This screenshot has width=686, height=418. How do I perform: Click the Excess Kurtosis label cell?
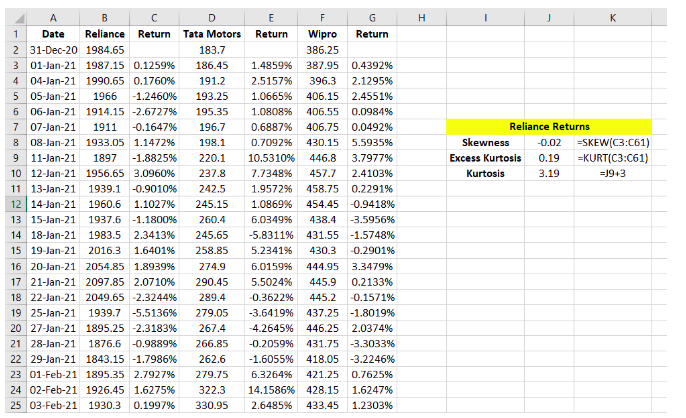point(485,158)
